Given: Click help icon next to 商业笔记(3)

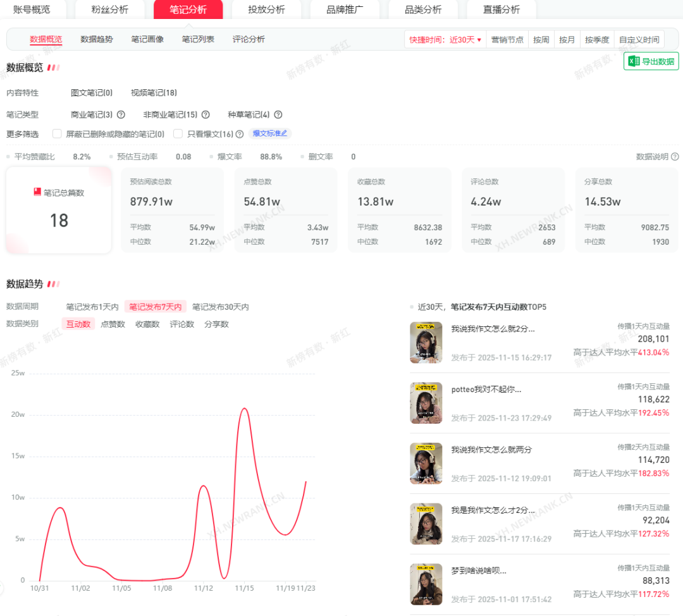Looking at the screenshot, I should click(121, 115).
